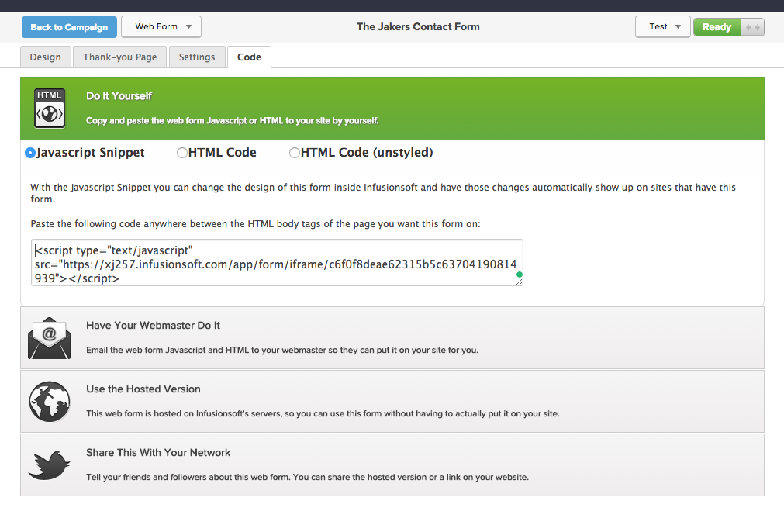Click the text 'This web form is hosted on Infusionsoft's servers'
The width and height of the screenshot is (784, 532).
click(184, 413)
